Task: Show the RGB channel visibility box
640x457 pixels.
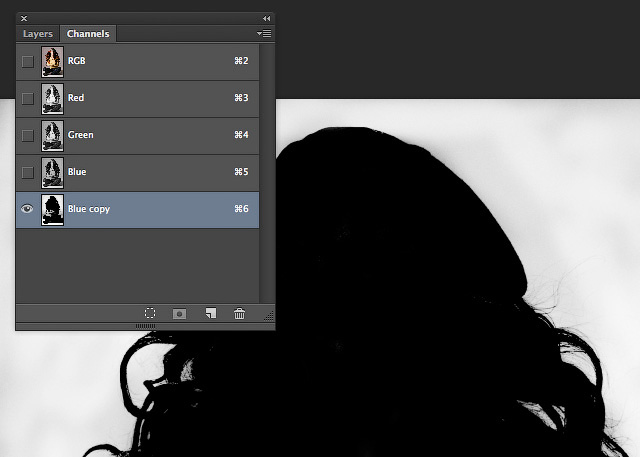Action: 27,62
